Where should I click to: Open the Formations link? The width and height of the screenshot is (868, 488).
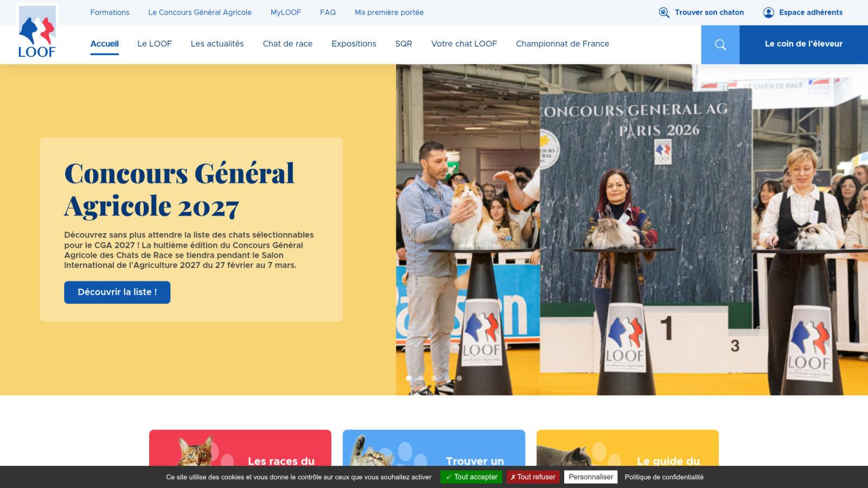(110, 12)
